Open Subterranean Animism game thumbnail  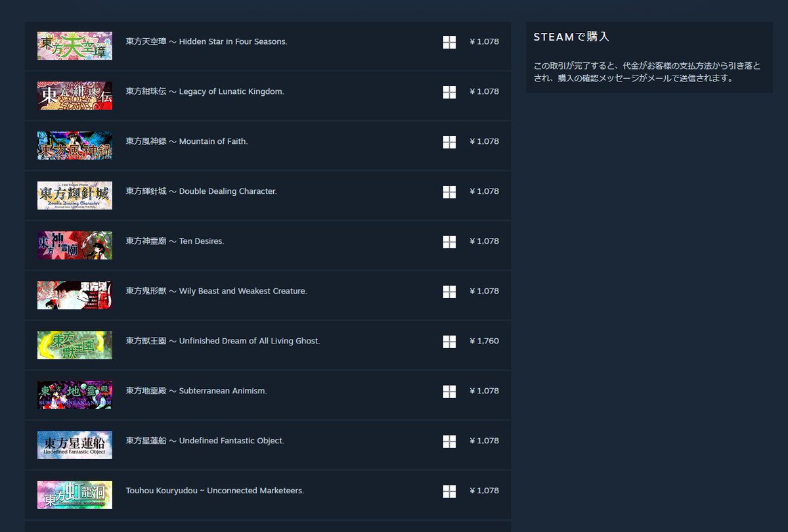coord(75,395)
